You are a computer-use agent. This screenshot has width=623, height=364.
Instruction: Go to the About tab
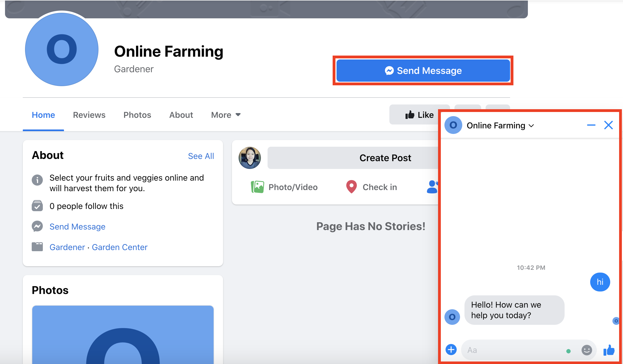pyautogui.click(x=181, y=115)
